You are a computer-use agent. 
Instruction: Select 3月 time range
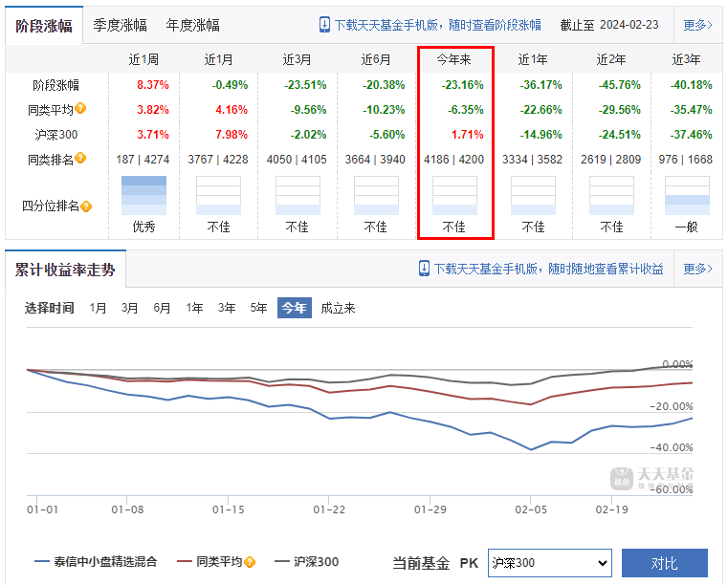point(129,308)
